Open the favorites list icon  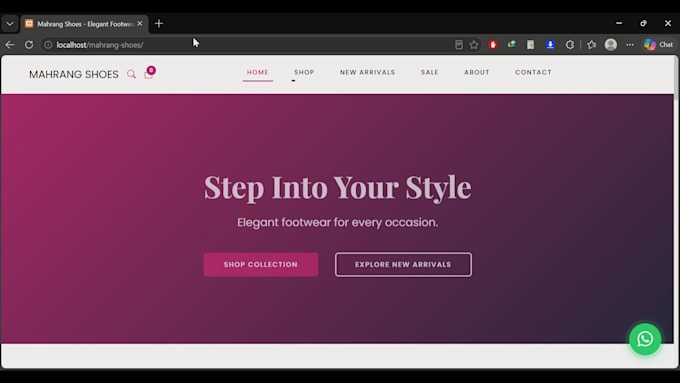pyautogui.click(x=592, y=45)
